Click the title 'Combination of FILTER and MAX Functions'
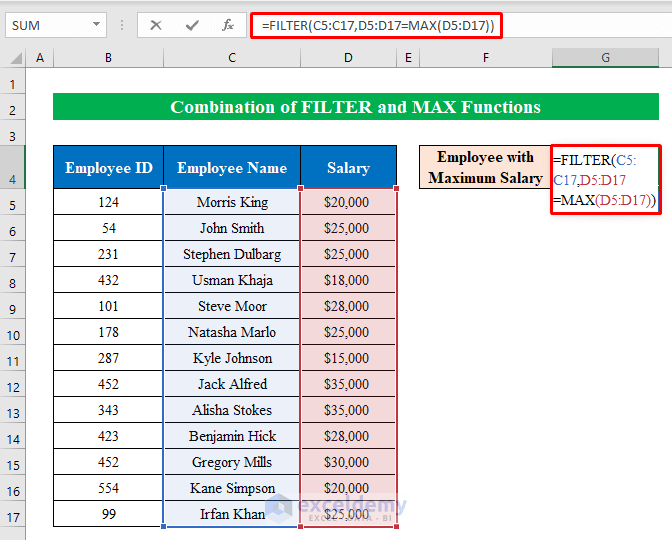The width and height of the screenshot is (672, 540). 356,107
